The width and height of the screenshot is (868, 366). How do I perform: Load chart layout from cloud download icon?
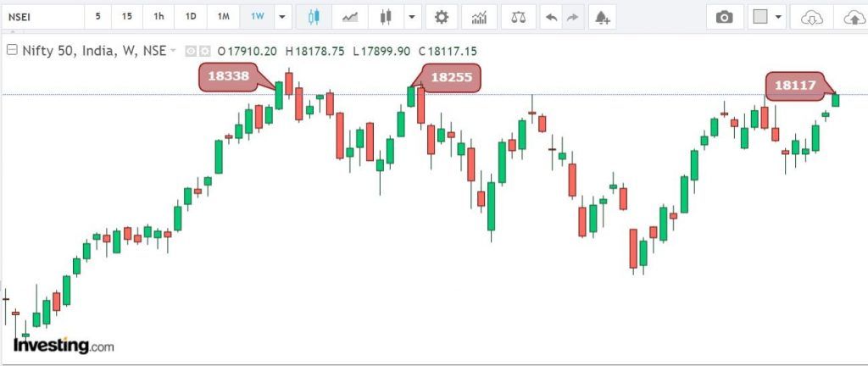[x=811, y=17]
